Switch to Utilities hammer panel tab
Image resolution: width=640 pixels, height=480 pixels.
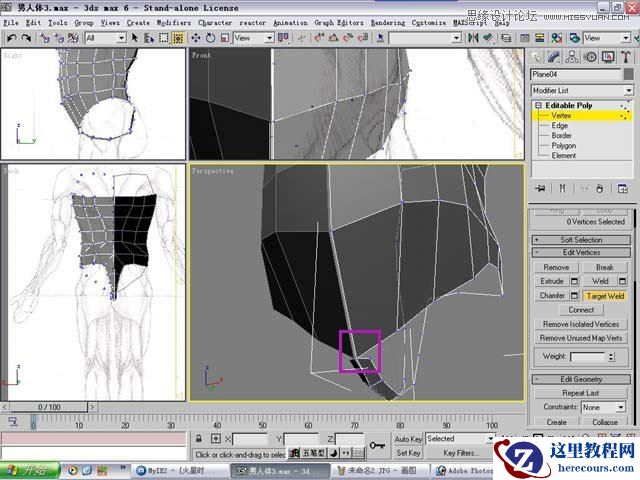coord(626,57)
